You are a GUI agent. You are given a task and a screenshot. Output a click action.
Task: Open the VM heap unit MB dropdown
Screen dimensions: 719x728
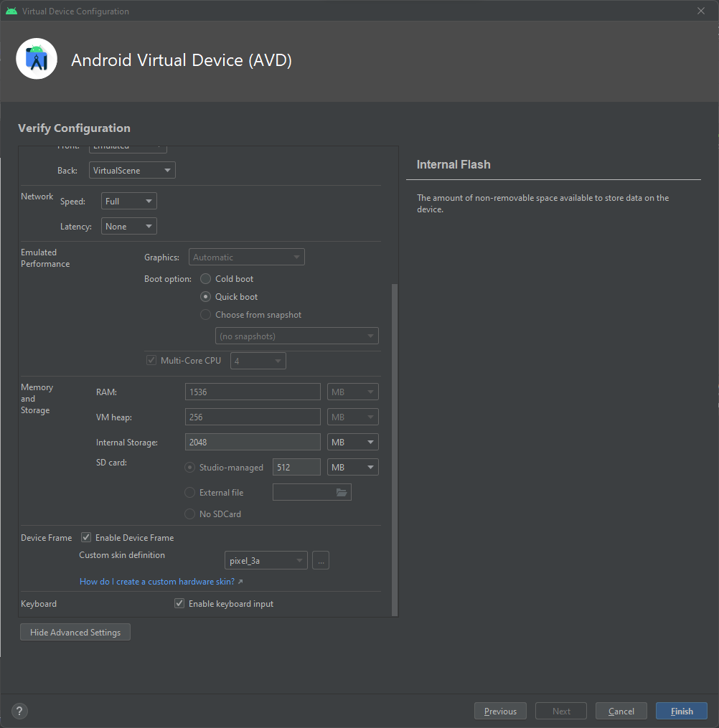353,417
